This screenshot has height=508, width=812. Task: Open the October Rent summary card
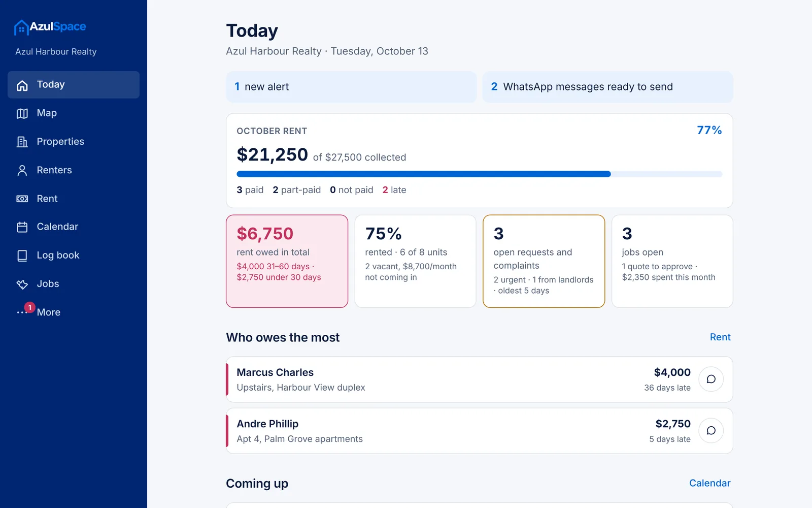[x=480, y=161]
